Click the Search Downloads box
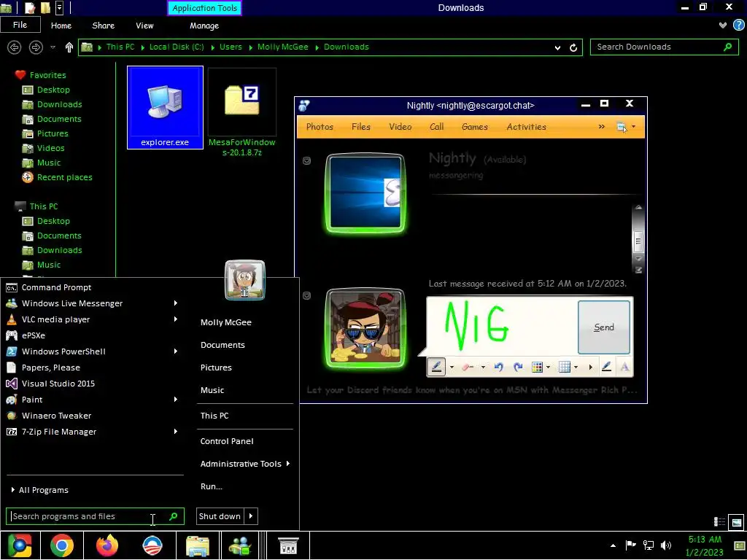The height and width of the screenshot is (560, 747). click(664, 47)
